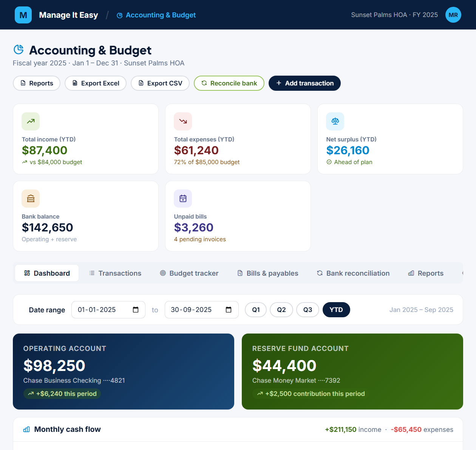Open the Bank reconciliation tab
This screenshot has height=450, width=476.
pyautogui.click(x=353, y=273)
